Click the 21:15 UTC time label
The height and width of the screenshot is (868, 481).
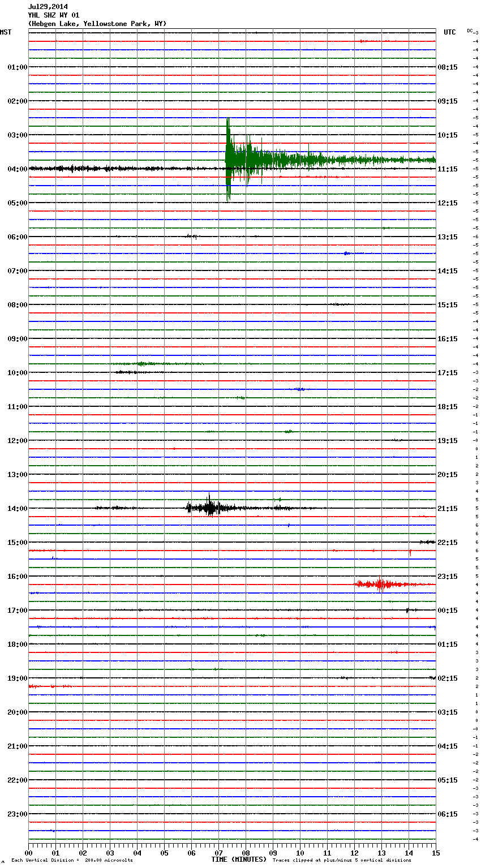448,508
